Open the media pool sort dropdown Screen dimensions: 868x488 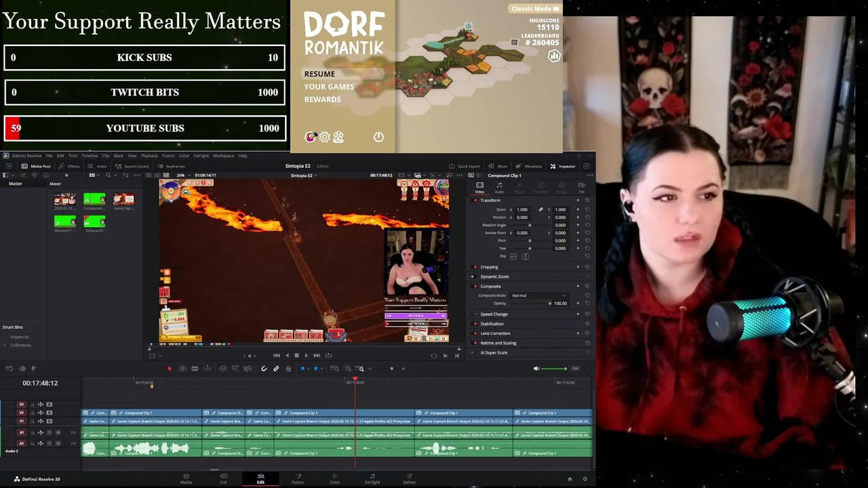click(x=125, y=175)
